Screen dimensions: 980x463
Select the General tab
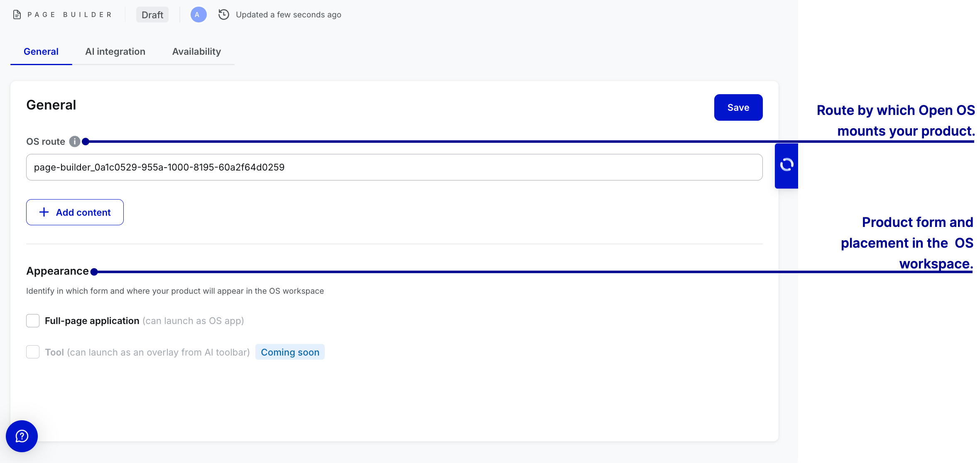coord(41,51)
